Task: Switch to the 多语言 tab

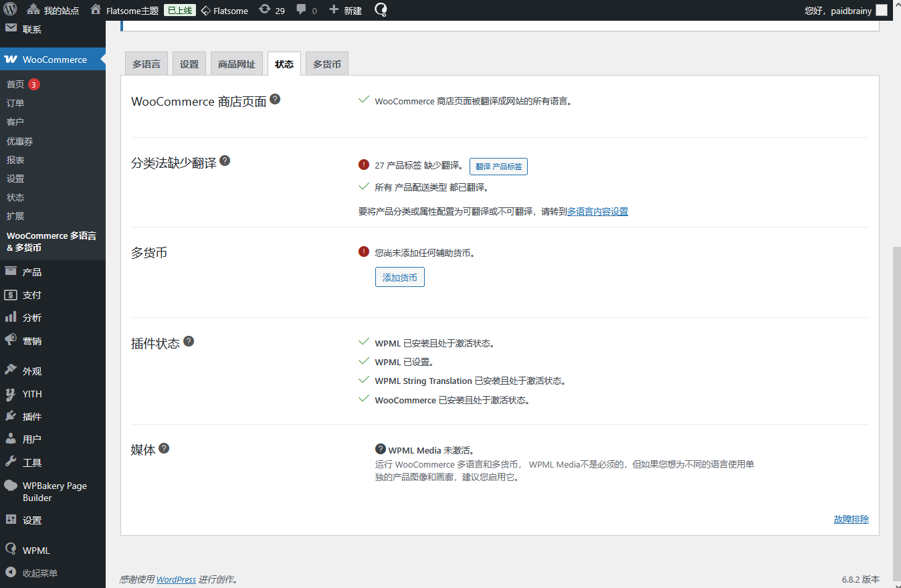Action: (146, 64)
